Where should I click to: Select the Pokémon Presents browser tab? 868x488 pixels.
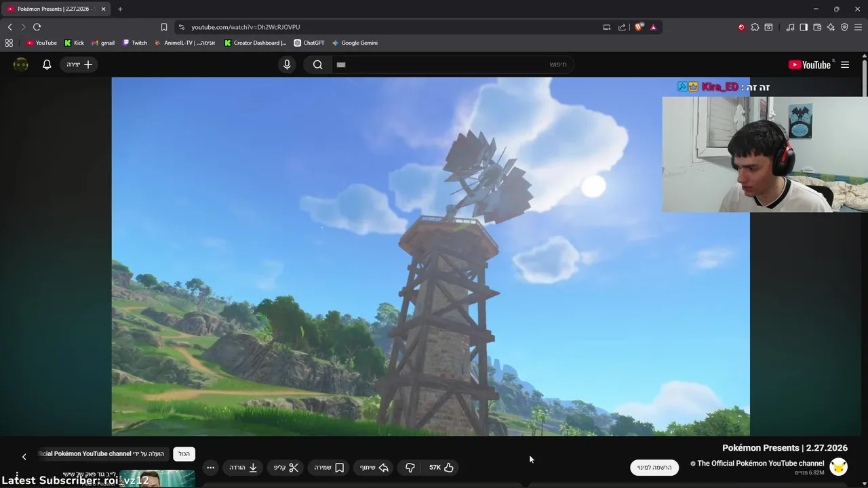(x=54, y=9)
